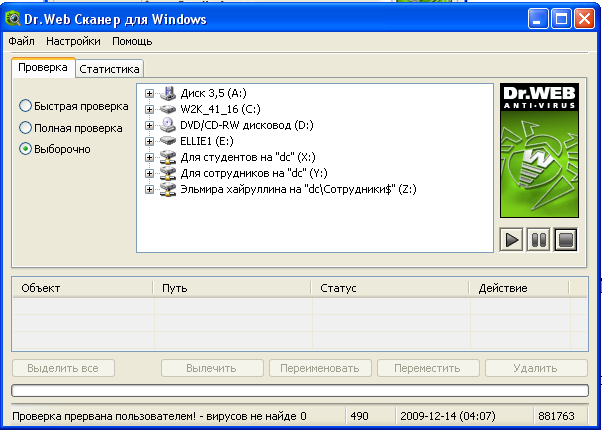Select Эльмира хайруллина на "dc\Сотрудники$" (Z:) label

tap(298, 189)
